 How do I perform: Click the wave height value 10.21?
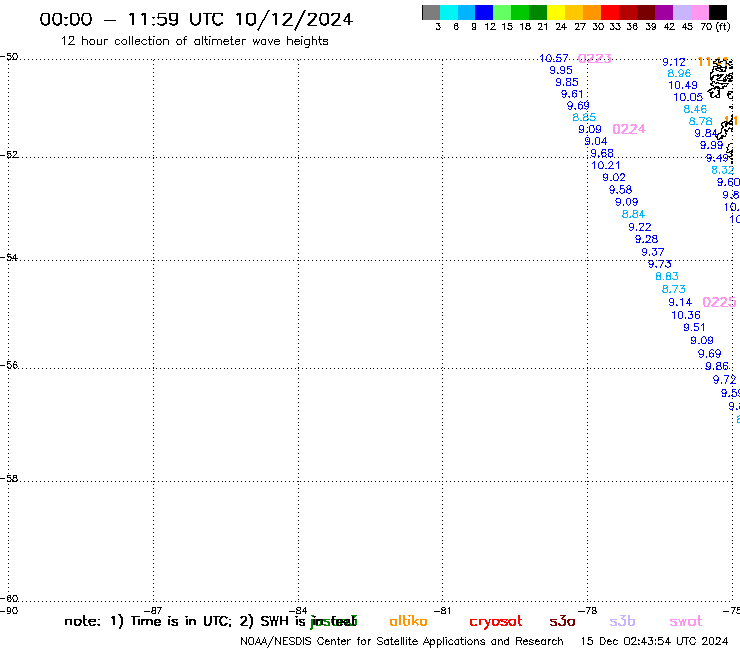(x=605, y=165)
